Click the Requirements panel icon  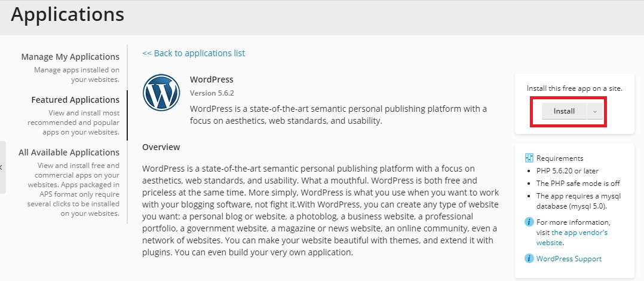(529, 158)
